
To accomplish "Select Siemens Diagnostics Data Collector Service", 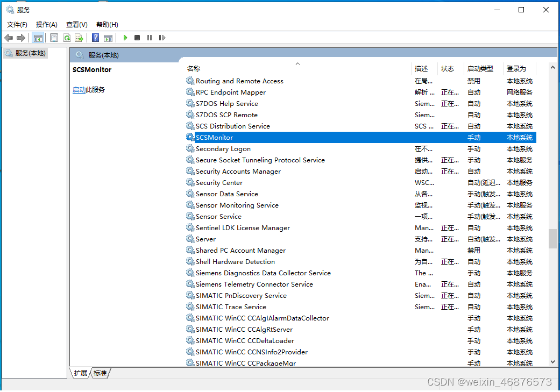I will 361,273.
